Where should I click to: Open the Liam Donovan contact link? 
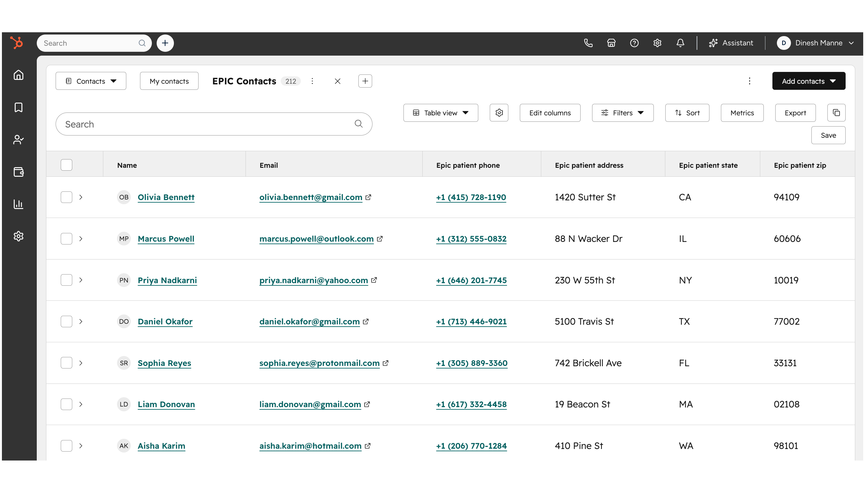(167, 405)
